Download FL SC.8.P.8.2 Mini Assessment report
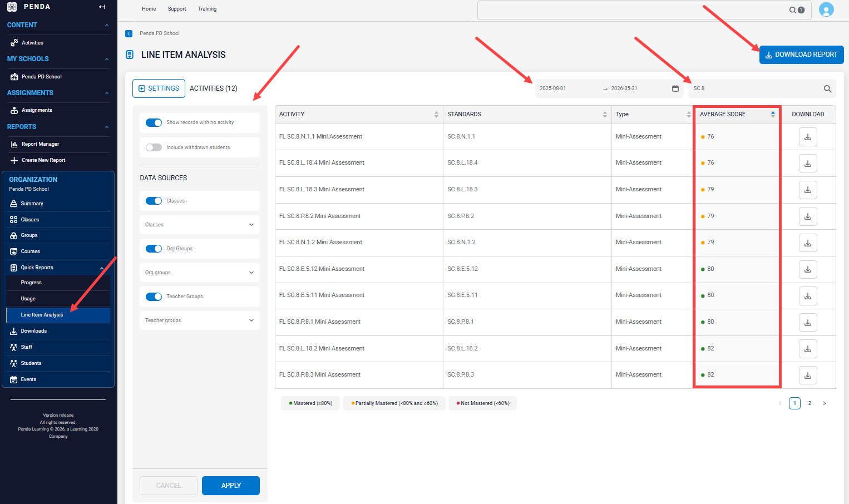 808,216
